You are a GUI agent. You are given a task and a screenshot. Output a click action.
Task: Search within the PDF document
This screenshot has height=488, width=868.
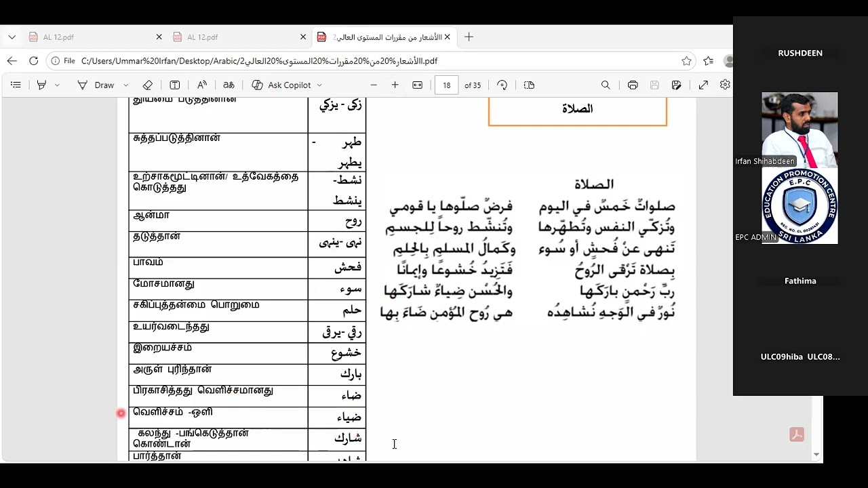pyautogui.click(x=606, y=85)
